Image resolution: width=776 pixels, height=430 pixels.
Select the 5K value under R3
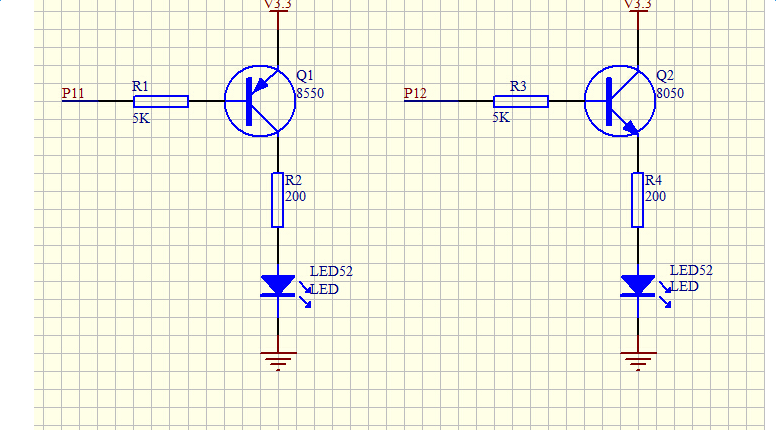click(x=501, y=117)
